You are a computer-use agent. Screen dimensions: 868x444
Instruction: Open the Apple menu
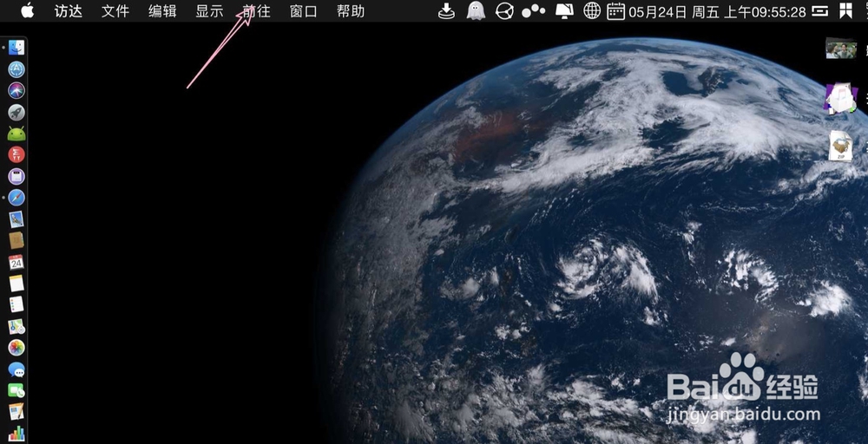pyautogui.click(x=27, y=10)
